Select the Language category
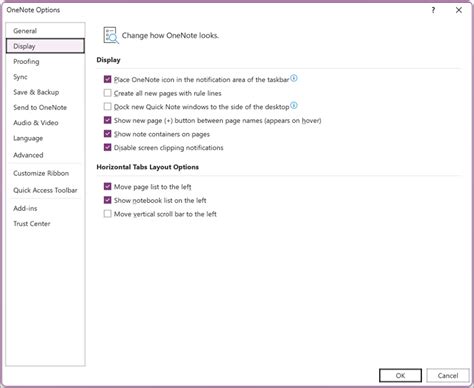The width and height of the screenshot is (474, 388). click(x=45, y=138)
